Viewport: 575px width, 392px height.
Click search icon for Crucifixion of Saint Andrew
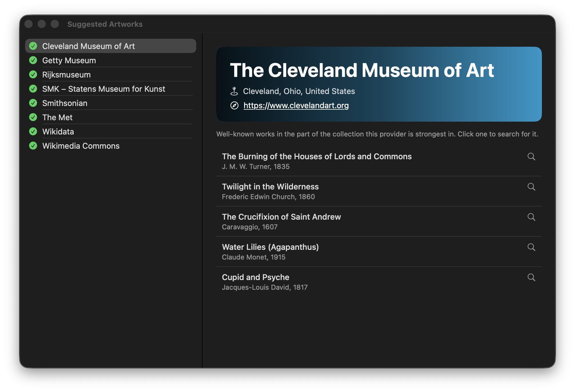531,217
